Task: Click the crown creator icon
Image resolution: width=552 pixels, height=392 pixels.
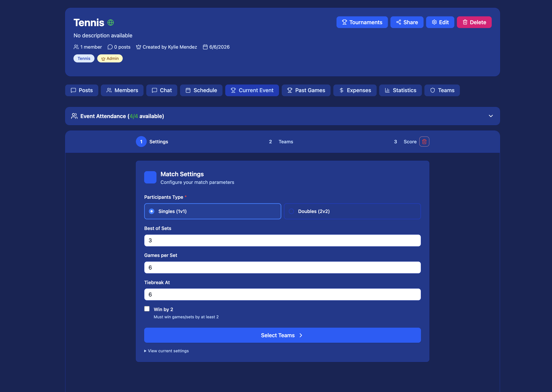Action: [x=138, y=47]
